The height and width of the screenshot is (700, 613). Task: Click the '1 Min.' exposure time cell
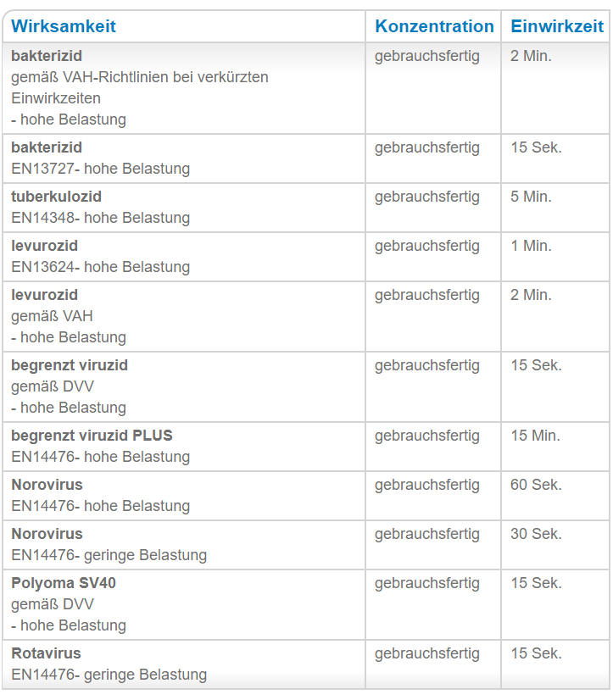531,246
